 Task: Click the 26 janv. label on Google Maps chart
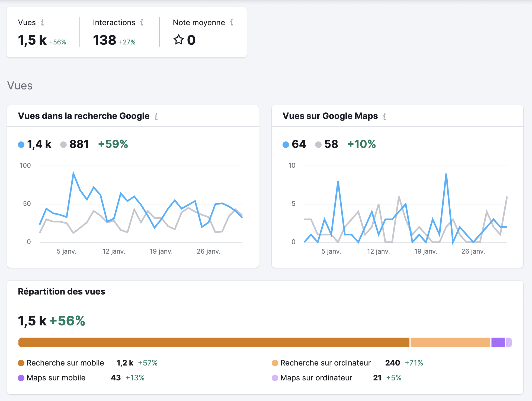click(473, 251)
